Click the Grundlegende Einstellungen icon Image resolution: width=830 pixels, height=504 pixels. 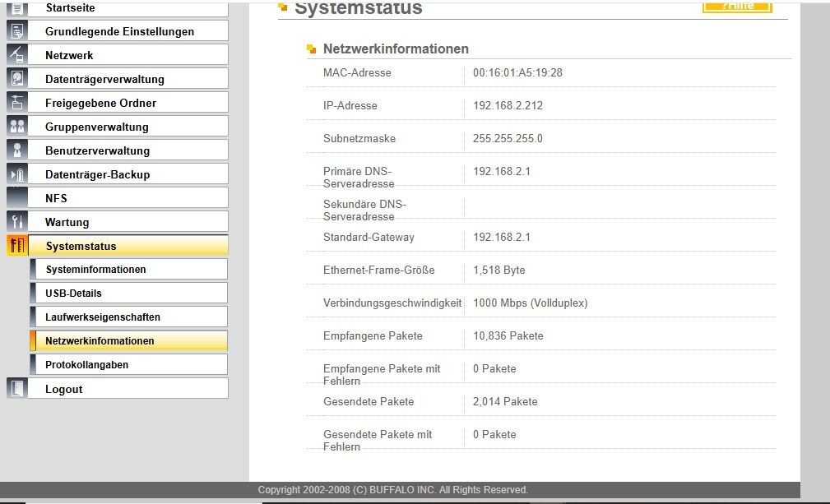pyautogui.click(x=17, y=31)
